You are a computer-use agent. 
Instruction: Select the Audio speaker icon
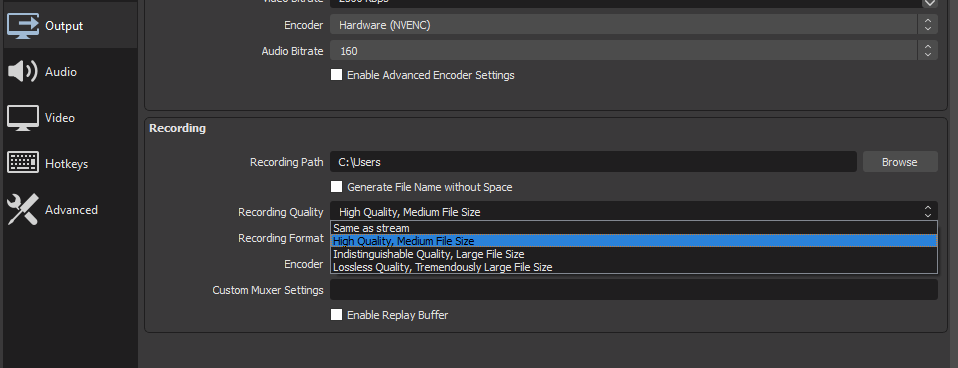[23, 72]
